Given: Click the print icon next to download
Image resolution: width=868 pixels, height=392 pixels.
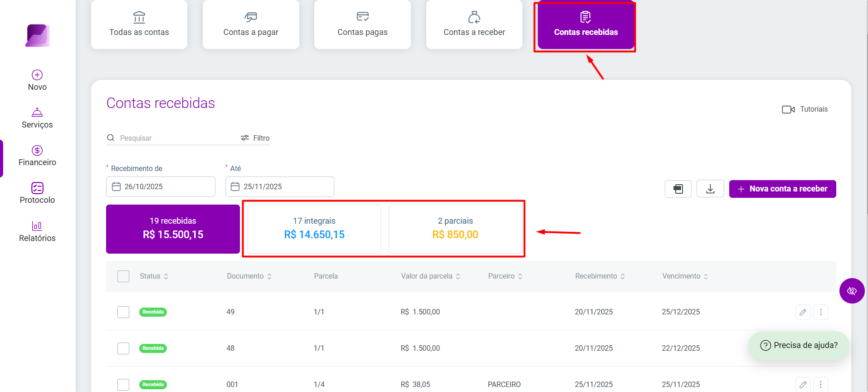Looking at the screenshot, I should pyautogui.click(x=678, y=189).
